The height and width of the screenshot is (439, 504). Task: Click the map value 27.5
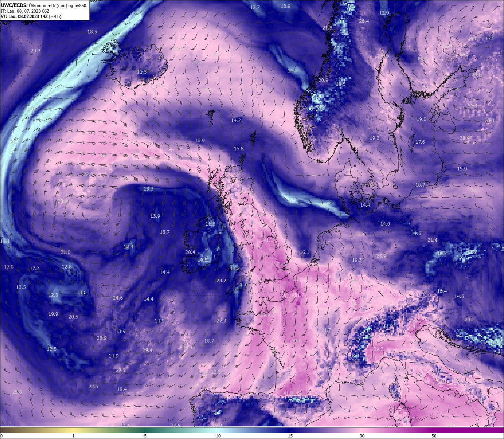(120, 370)
